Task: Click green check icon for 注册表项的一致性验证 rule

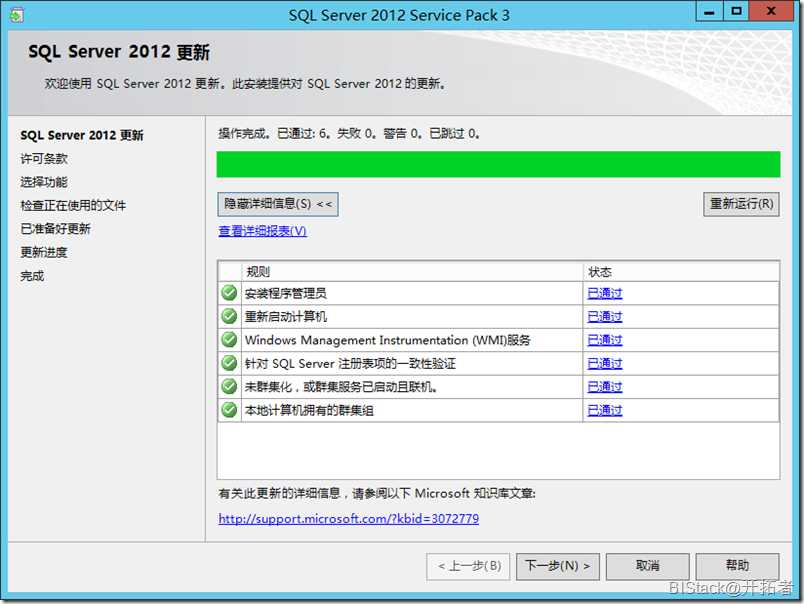Action: click(229, 363)
